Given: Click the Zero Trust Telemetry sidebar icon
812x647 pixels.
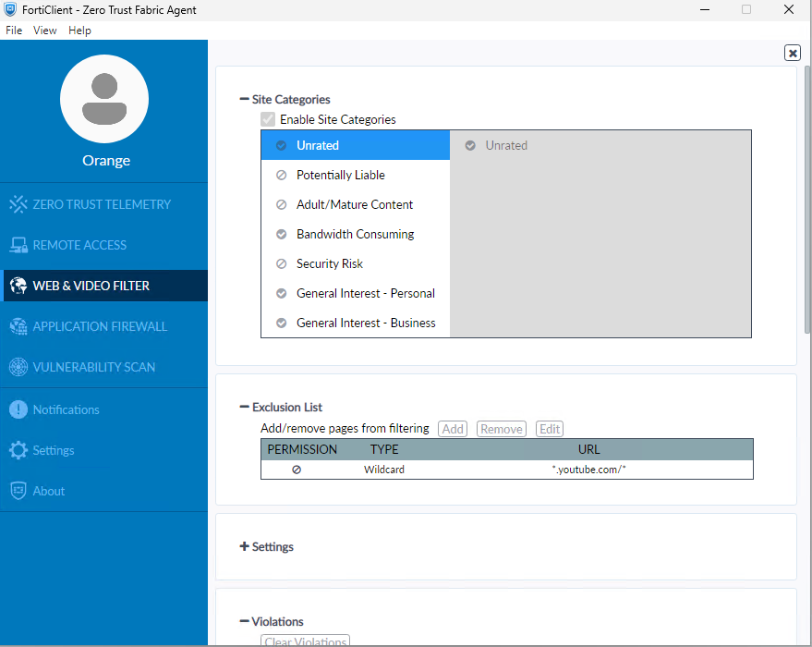Looking at the screenshot, I should coord(18,204).
